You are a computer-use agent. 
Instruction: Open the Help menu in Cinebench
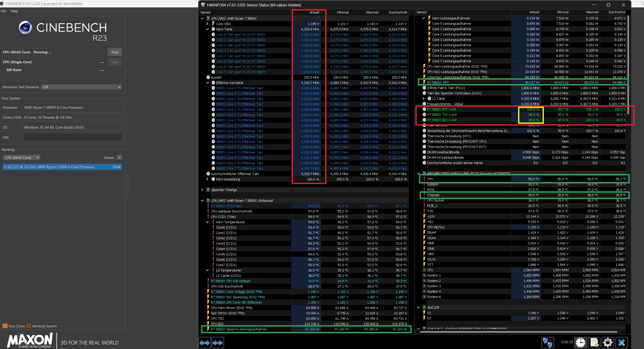click(14, 11)
